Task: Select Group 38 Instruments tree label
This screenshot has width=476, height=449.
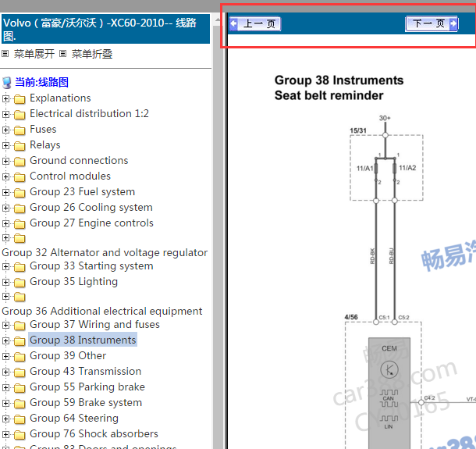Action: [x=83, y=340]
